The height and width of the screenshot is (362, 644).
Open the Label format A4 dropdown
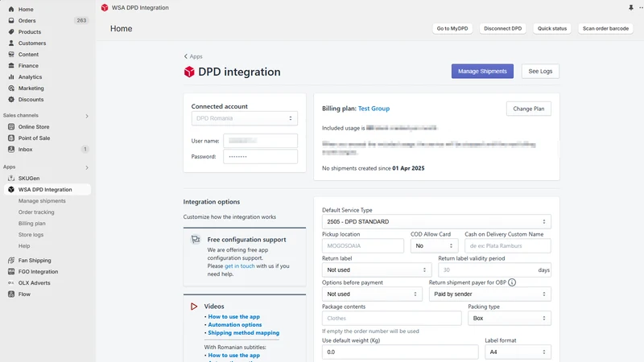point(518,352)
